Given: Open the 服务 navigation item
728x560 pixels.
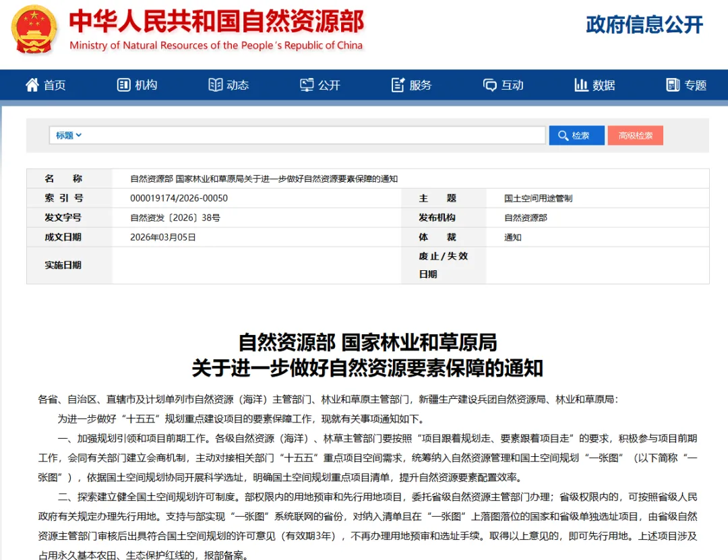Looking at the screenshot, I should click(x=412, y=85).
